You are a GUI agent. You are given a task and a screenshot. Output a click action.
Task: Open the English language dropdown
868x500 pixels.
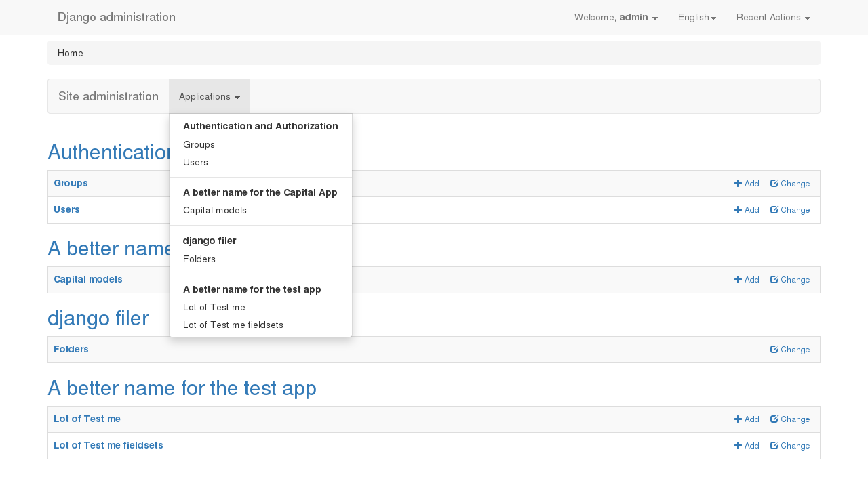(x=697, y=17)
